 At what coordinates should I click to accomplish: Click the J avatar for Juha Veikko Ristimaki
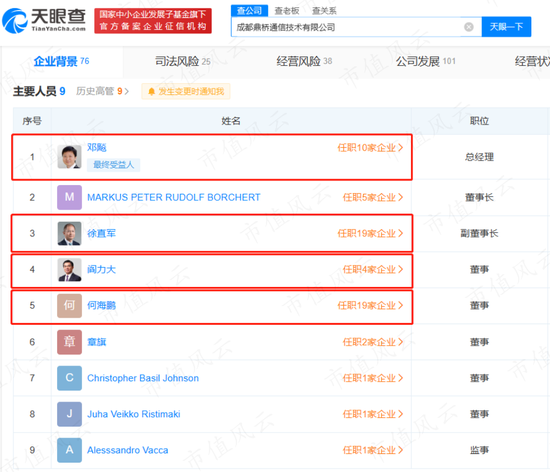(x=69, y=414)
